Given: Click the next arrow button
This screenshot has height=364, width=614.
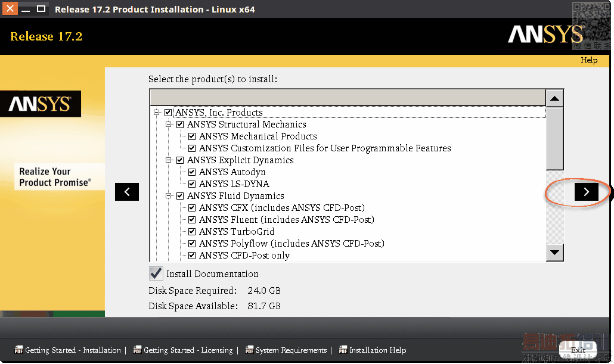Looking at the screenshot, I should [x=586, y=191].
